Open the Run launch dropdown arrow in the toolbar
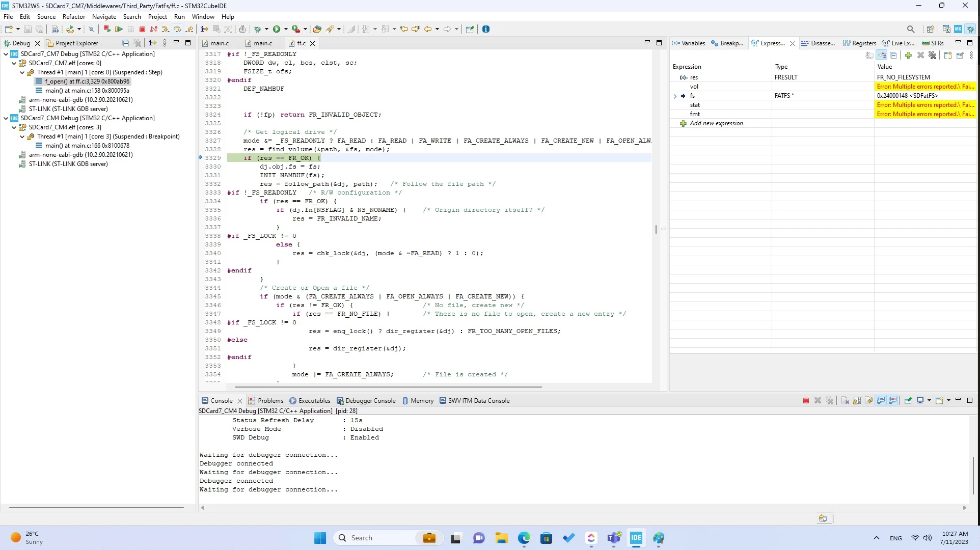 click(286, 29)
